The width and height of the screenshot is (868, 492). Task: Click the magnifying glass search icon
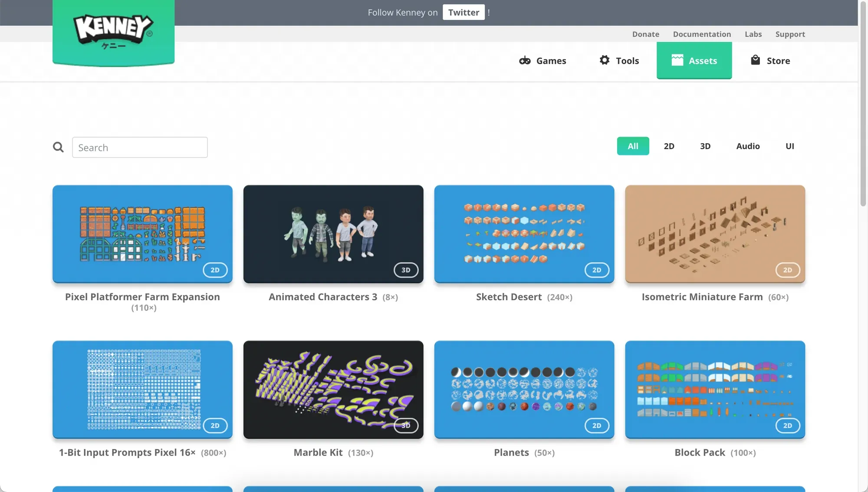pyautogui.click(x=58, y=148)
